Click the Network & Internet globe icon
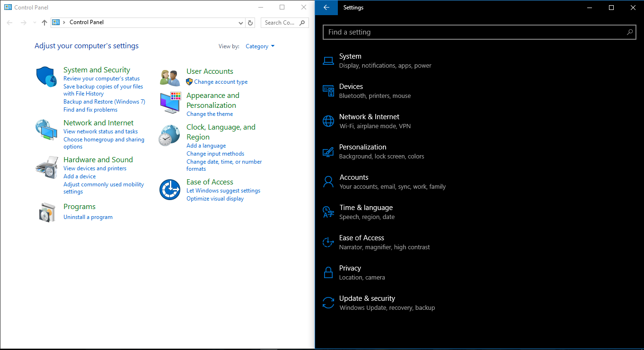This screenshot has width=644, height=350. (328, 121)
